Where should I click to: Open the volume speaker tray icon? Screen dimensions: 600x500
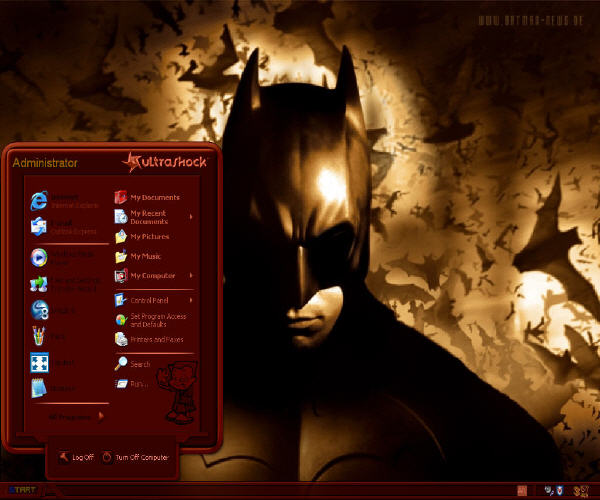(549, 490)
